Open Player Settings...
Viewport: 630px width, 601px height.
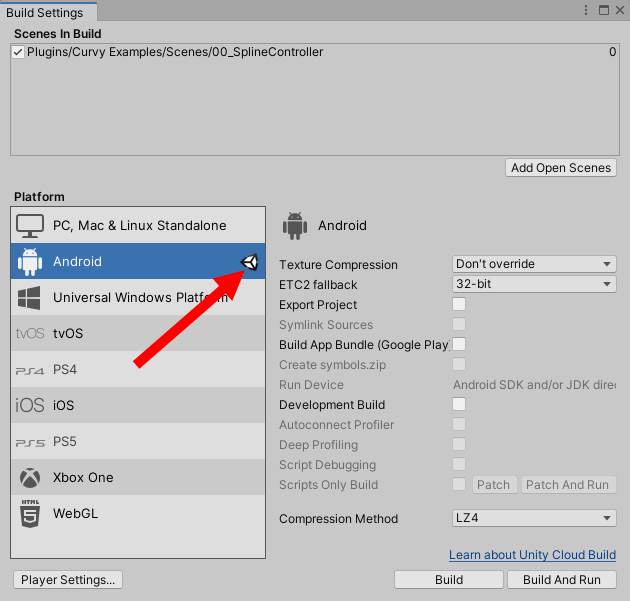pyautogui.click(x=68, y=580)
